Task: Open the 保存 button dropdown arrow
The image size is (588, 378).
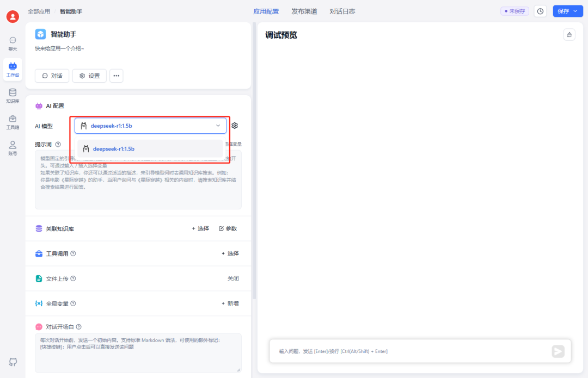Action: [x=575, y=11]
